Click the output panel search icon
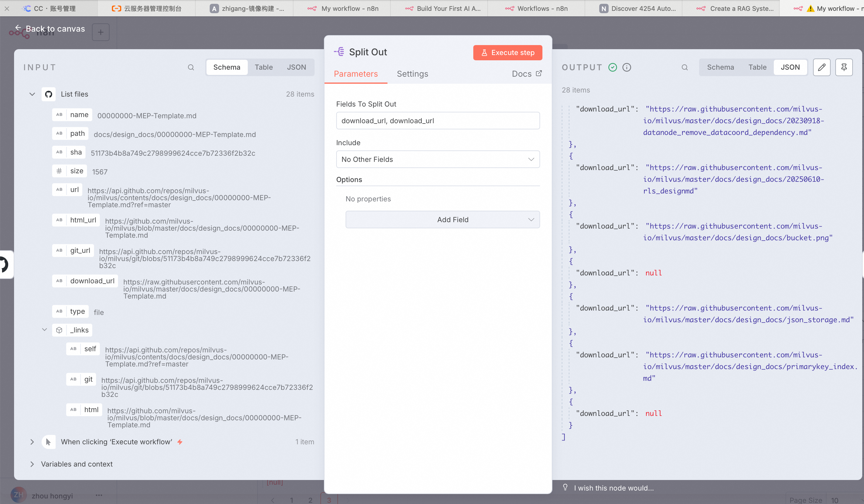 pyautogui.click(x=684, y=68)
